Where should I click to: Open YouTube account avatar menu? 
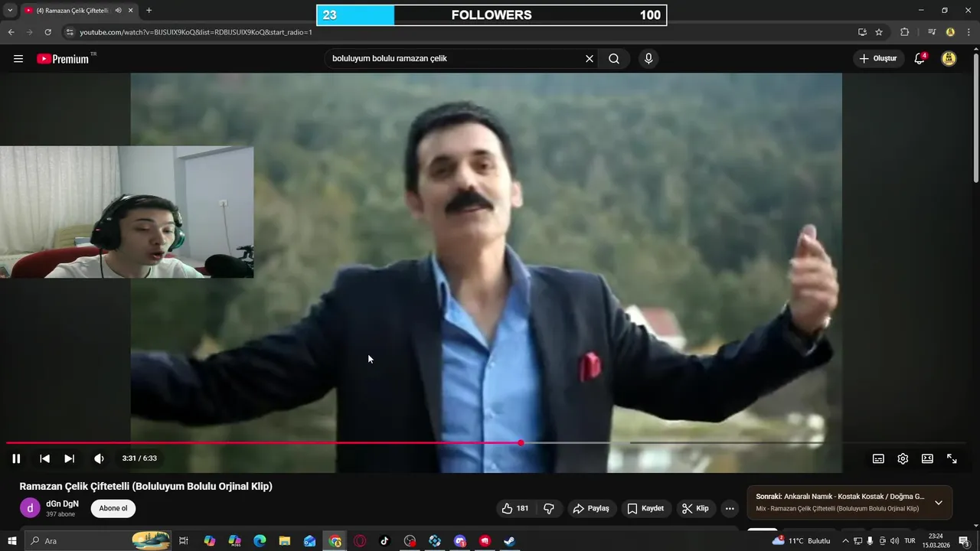949,59
